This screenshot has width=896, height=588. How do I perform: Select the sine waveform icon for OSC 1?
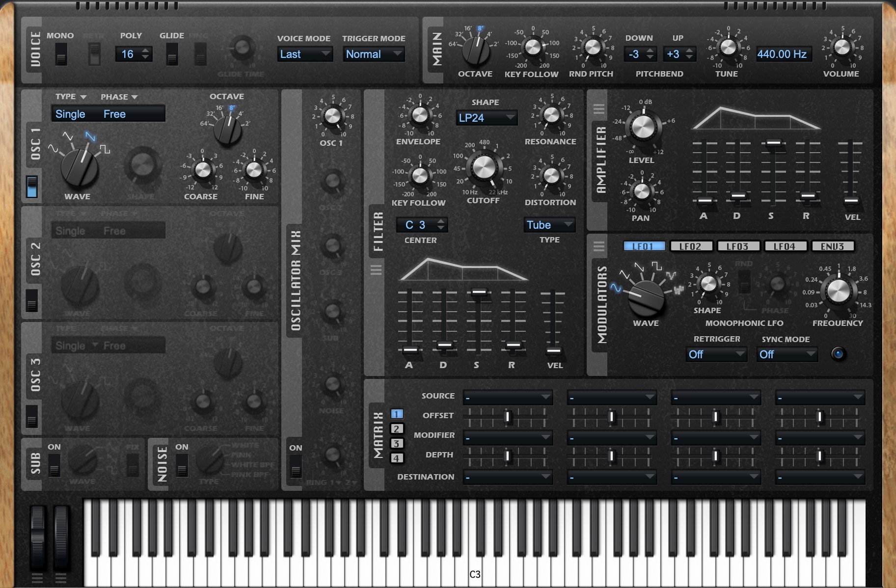point(52,149)
